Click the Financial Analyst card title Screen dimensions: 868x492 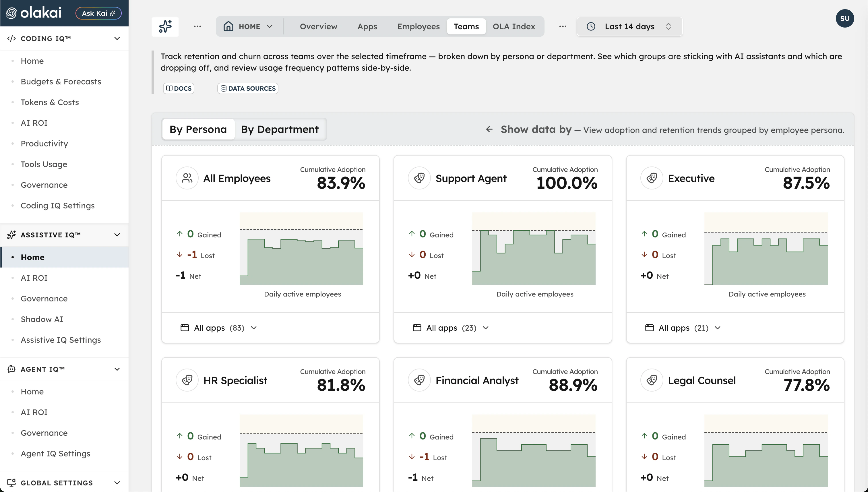pos(477,380)
